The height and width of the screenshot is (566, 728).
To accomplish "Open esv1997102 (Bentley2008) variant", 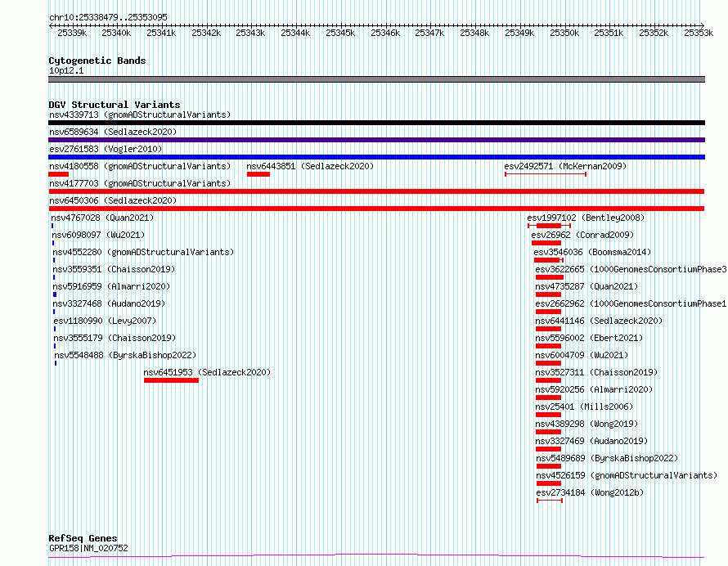I will [x=586, y=218].
